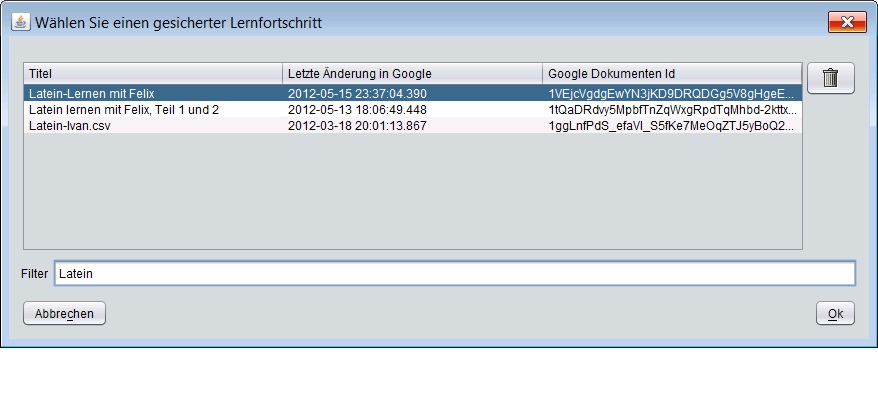The height and width of the screenshot is (395, 878).
Task: Click the 'Google Dokumenten Id' column header
Action: click(x=672, y=73)
